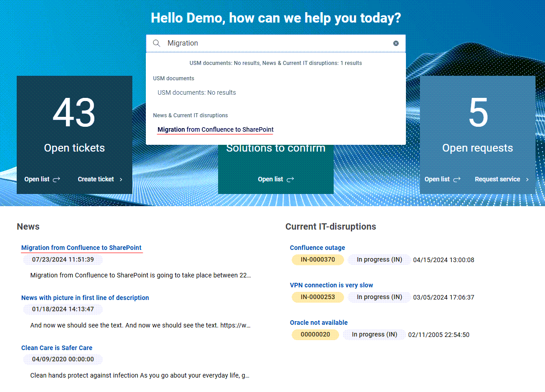Click into the Migration search input
The image size is (545, 392).
(275, 43)
